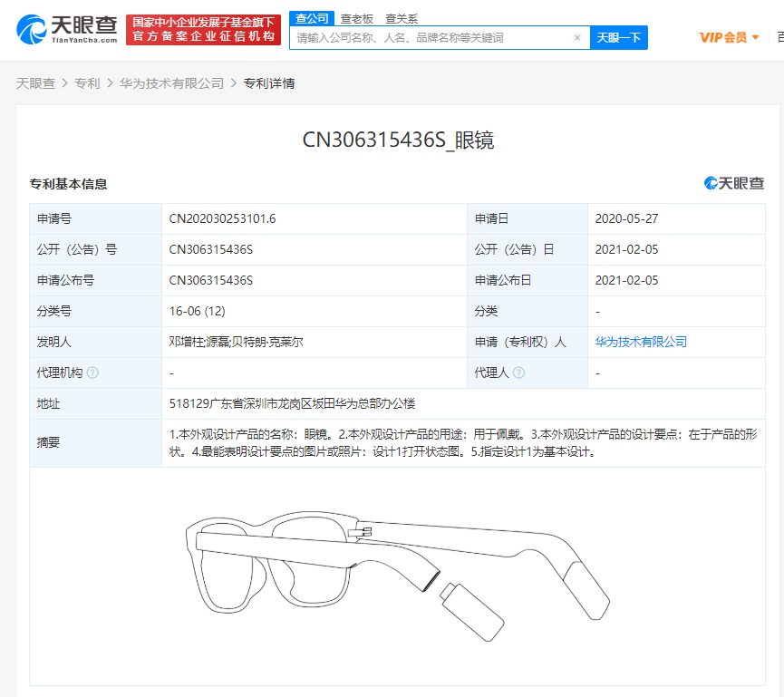Click the 天眼一下 search button
Image resolution: width=784 pixels, height=697 pixels.
(620, 37)
